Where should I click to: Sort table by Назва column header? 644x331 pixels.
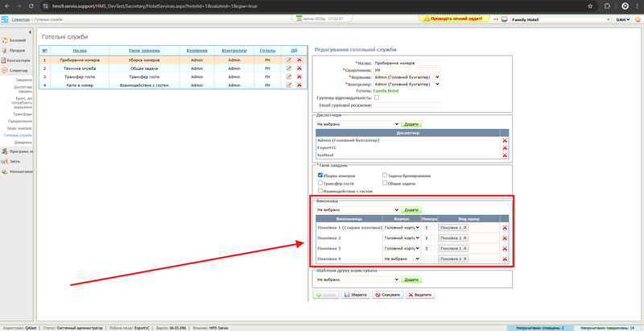click(79, 50)
